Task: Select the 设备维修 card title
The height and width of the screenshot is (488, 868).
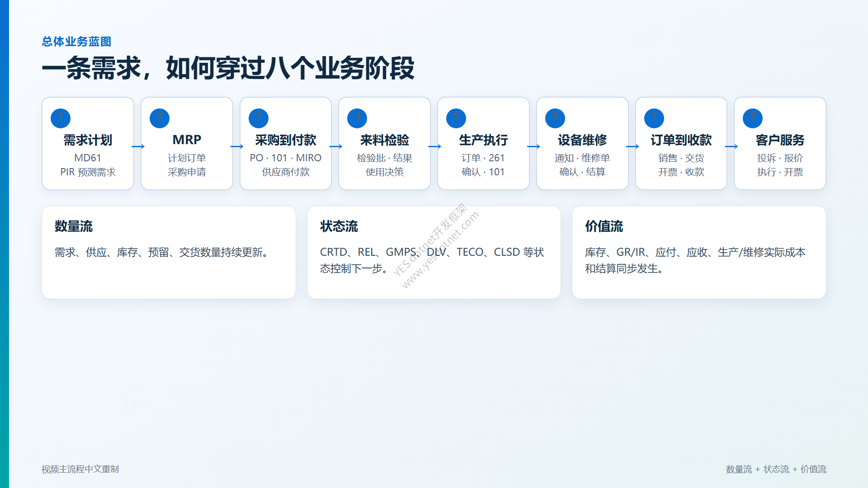Action: [582, 140]
